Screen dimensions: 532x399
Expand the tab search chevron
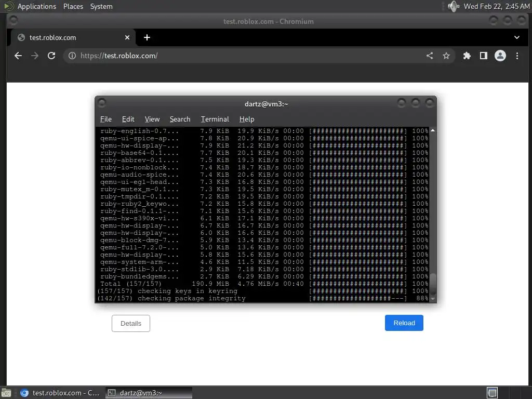(x=517, y=37)
